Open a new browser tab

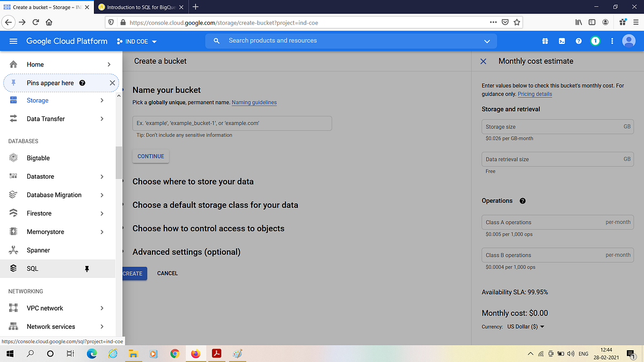tap(195, 8)
